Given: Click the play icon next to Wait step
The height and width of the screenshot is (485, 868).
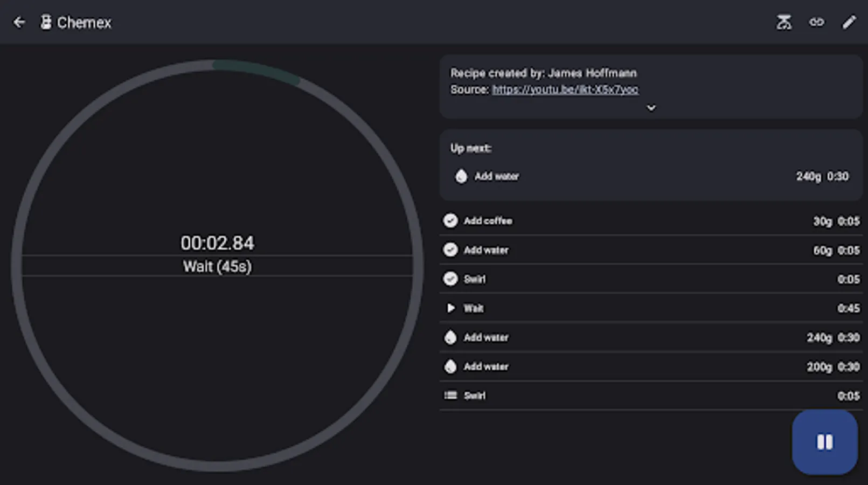Looking at the screenshot, I should 450,308.
